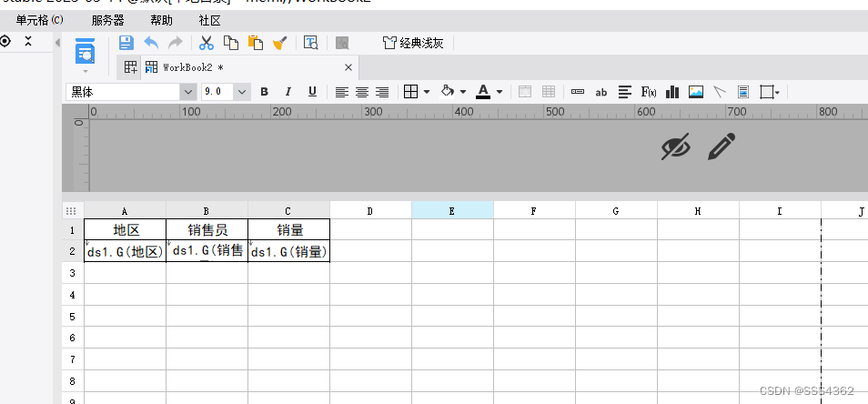Open the 社区 menu
This screenshot has width=868, height=404.
click(x=210, y=21)
